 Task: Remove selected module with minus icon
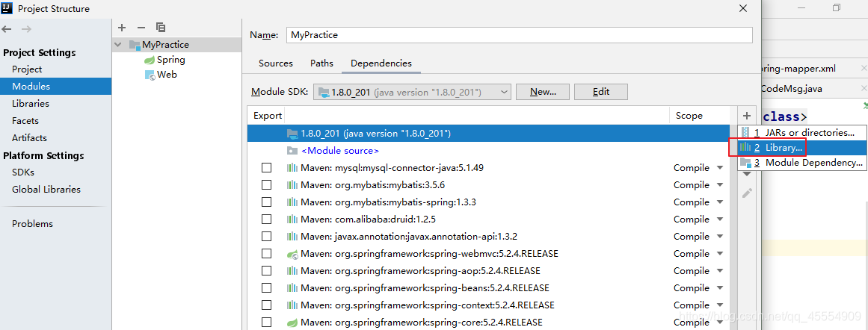[141, 28]
